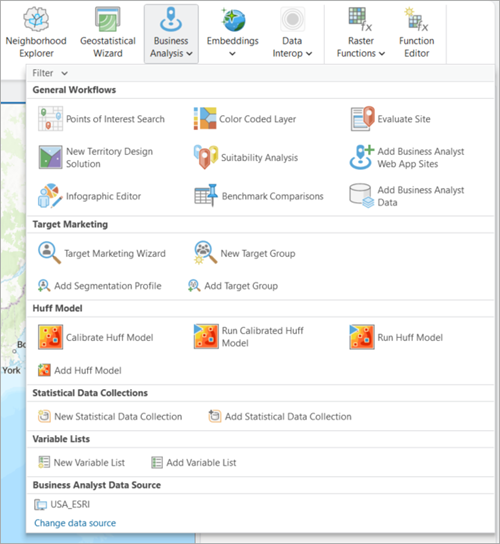The image size is (500, 544).
Task: Click the Target Marketing Wizard label
Action: [115, 253]
